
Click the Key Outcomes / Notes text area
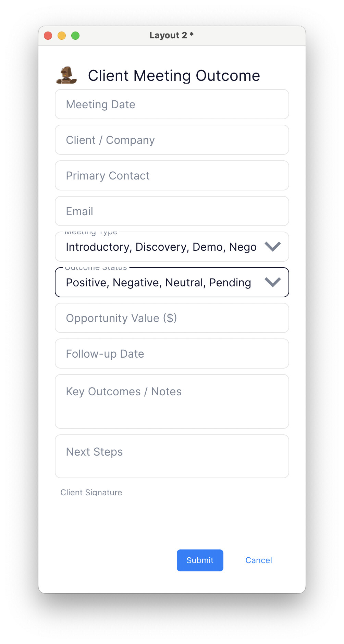172,401
